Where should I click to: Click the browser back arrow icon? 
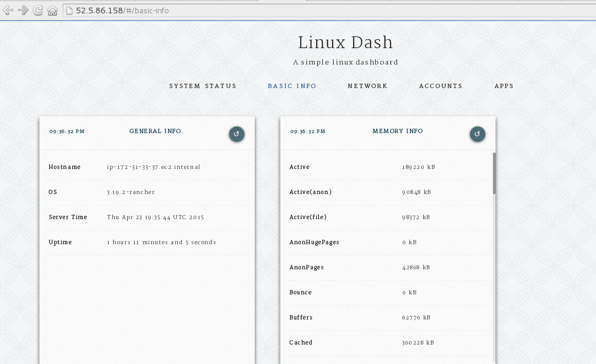click(8, 10)
